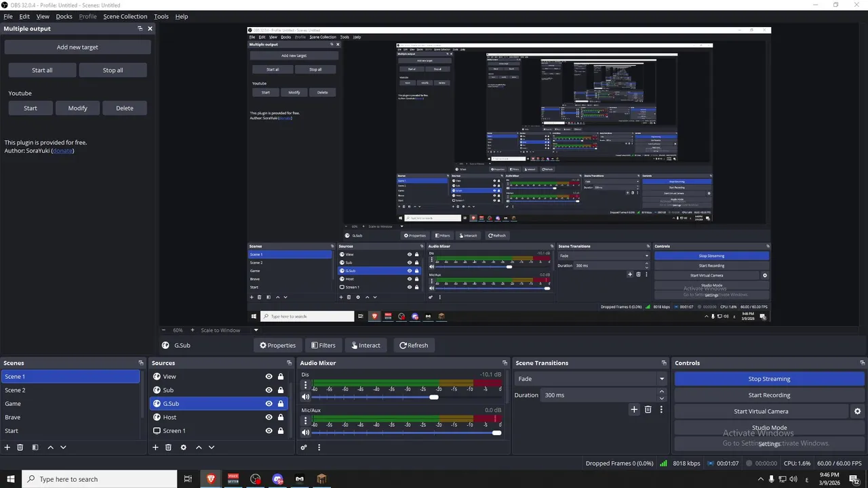Open the Edit menu
Viewport: 868px width, 488px height.
point(24,16)
